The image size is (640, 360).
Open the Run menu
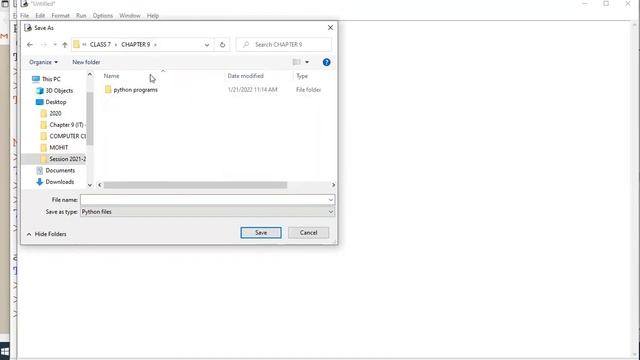click(81, 16)
